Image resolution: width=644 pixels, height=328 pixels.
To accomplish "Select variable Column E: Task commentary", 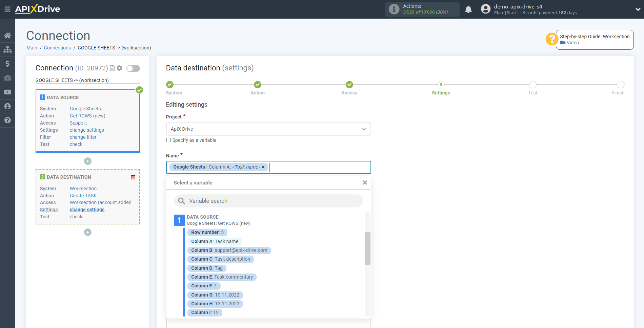I will (x=222, y=277).
